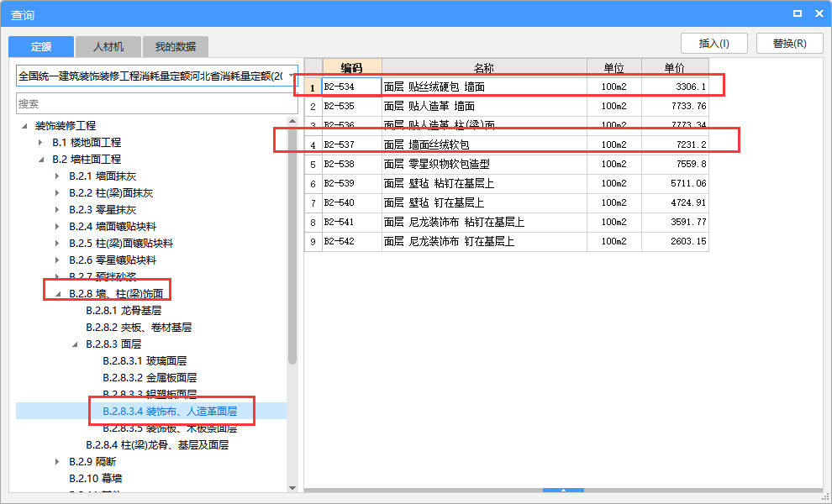832x504 pixels.
Task: Click into the 搜索 search field
Action: 157,103
